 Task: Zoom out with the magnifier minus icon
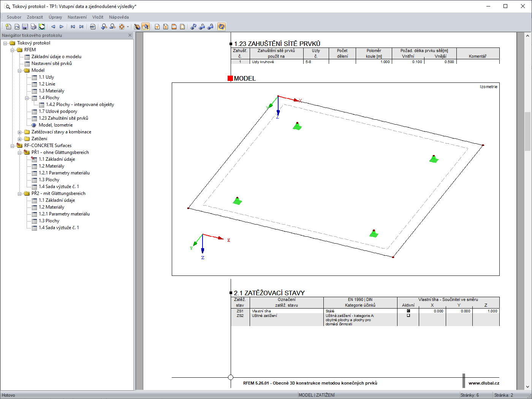pyautogui.click(x=112, y=27)
